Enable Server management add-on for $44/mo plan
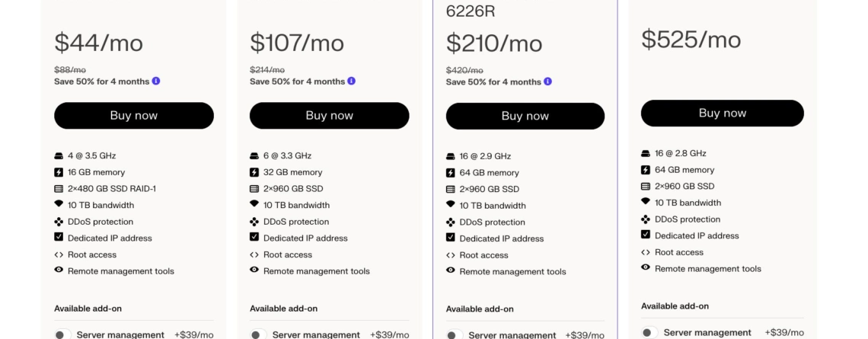This screenshot has width=868, height=339. coord(62,334)
